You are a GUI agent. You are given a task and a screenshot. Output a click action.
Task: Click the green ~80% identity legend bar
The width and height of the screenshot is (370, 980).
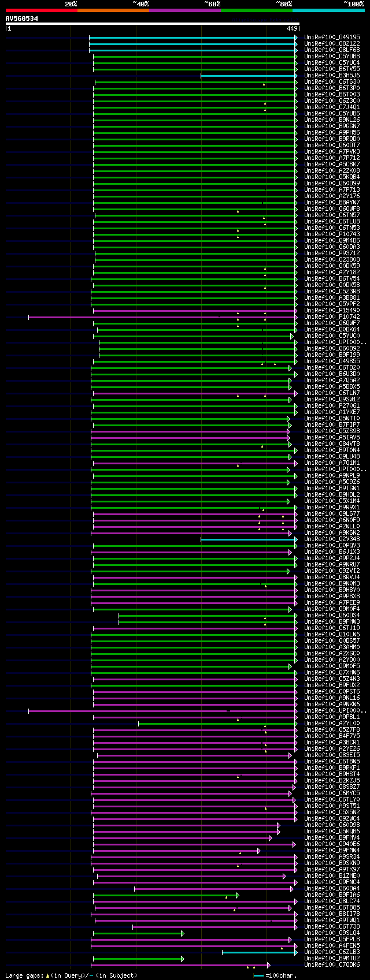coord(257,10)
